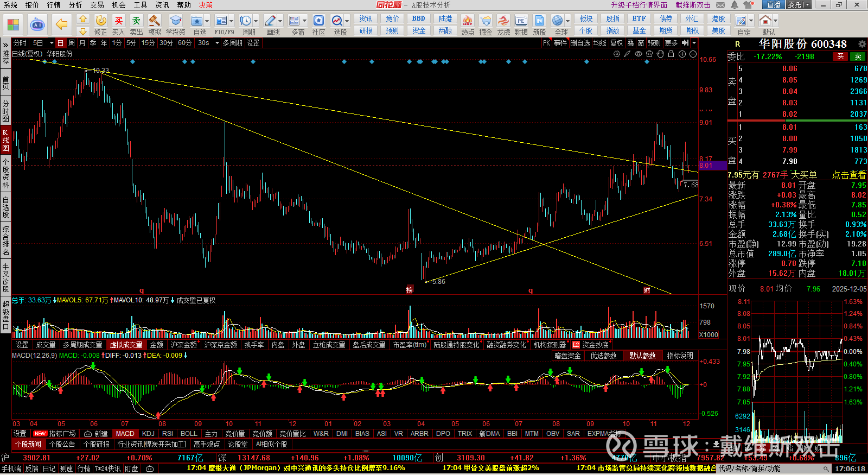868x475 pixels.
Task: Click the stock code search input field
Action: point(774,468)
